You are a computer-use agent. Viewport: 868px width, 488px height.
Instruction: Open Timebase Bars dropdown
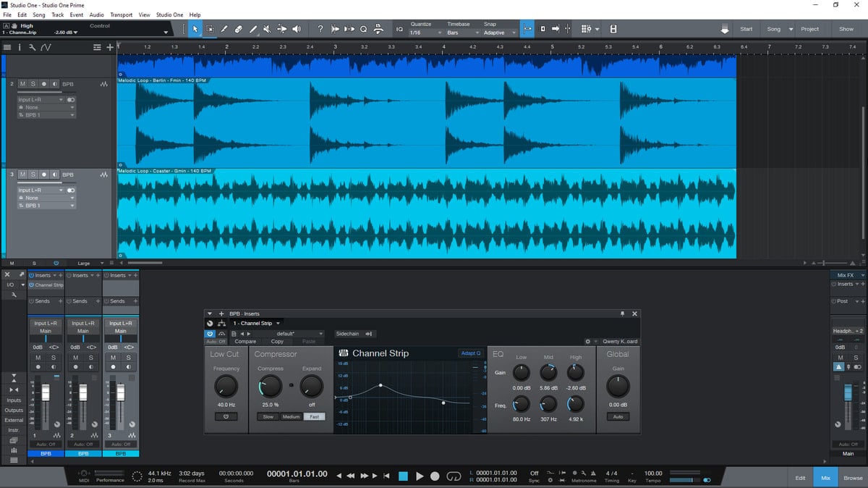click(x=462, y=33)
